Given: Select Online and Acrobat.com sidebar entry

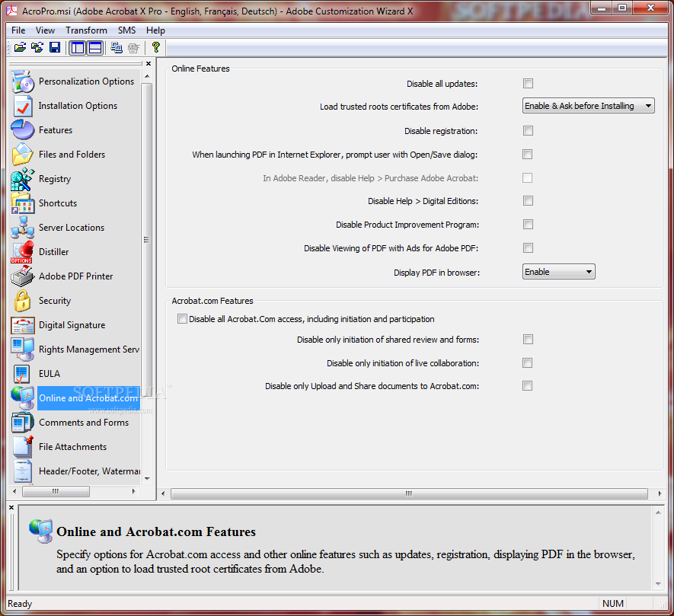Looking at the screenshot, I should 88,398.
